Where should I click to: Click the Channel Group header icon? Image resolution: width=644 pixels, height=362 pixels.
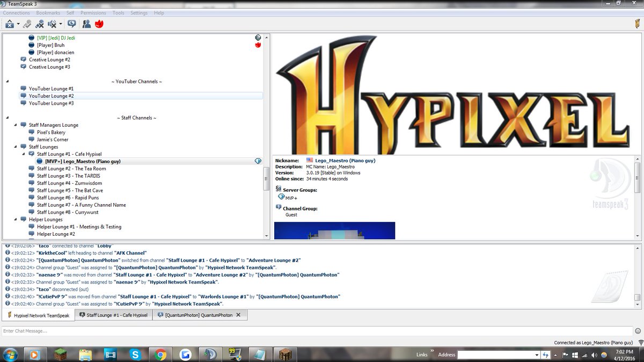(278, 207)
